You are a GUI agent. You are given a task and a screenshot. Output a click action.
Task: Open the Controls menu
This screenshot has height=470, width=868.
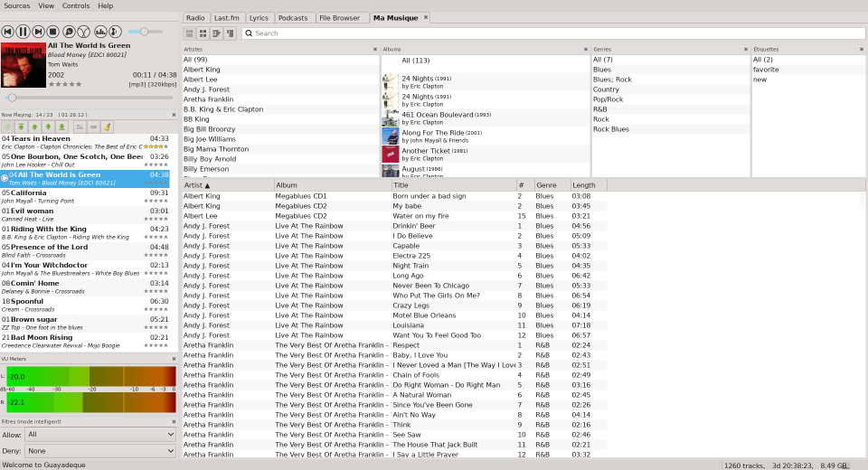(76, 5)
